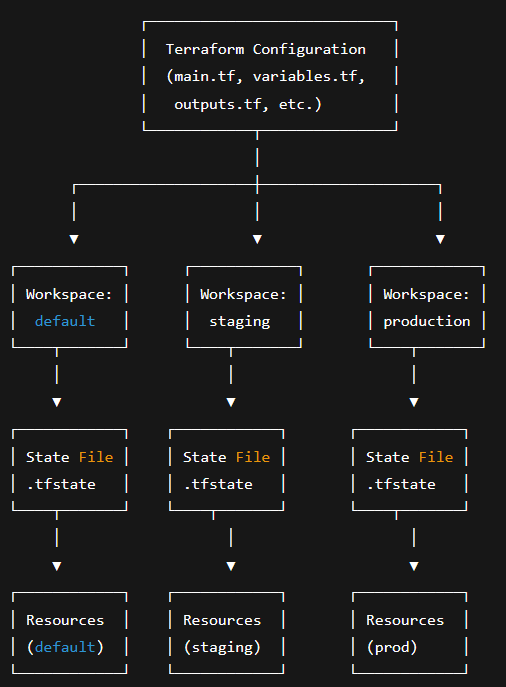The width and height of the screenshot is (506, 687).
Task: Select the "staging" workspace name
Action: pos(240,322)
